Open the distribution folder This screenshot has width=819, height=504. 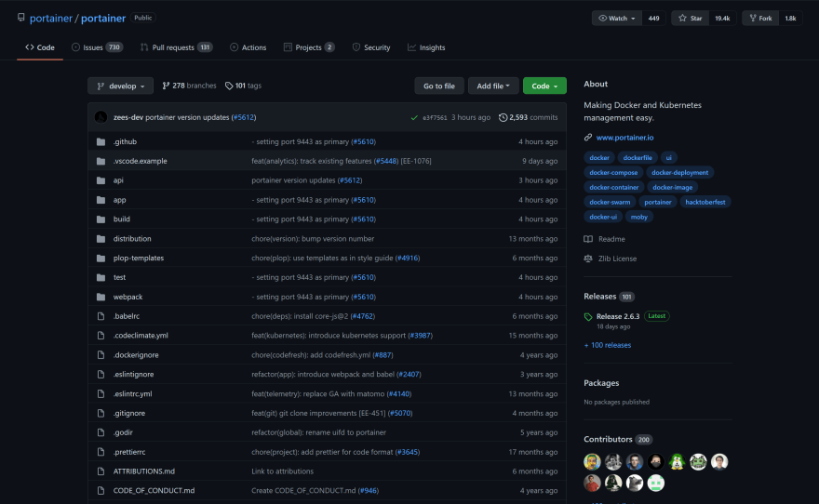pyautogui.click(x=132, y=239)
